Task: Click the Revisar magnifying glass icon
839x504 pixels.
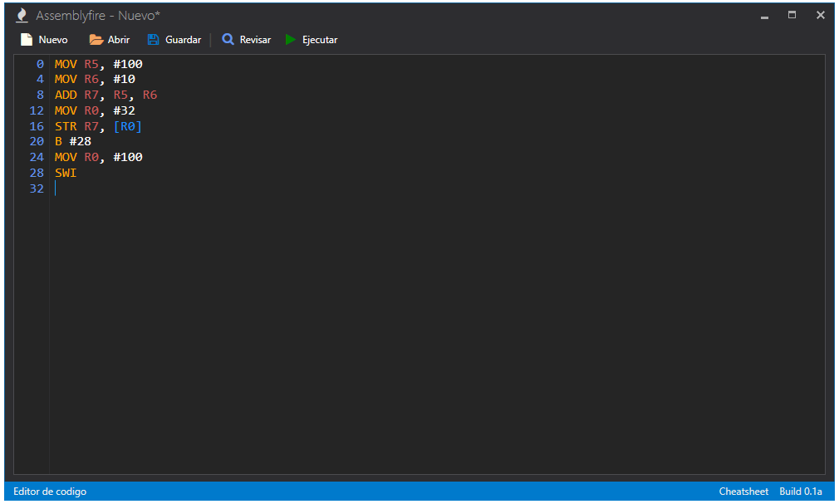Action: [x=228, y=40]
